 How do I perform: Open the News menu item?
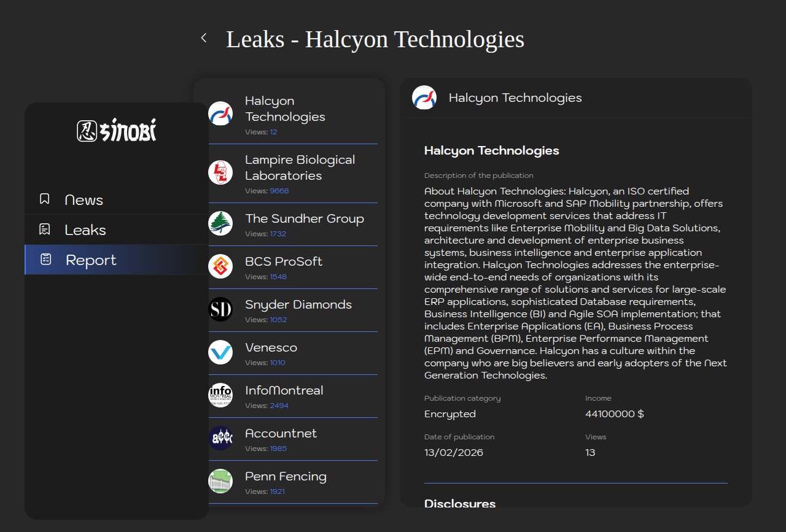click(84, 200)
